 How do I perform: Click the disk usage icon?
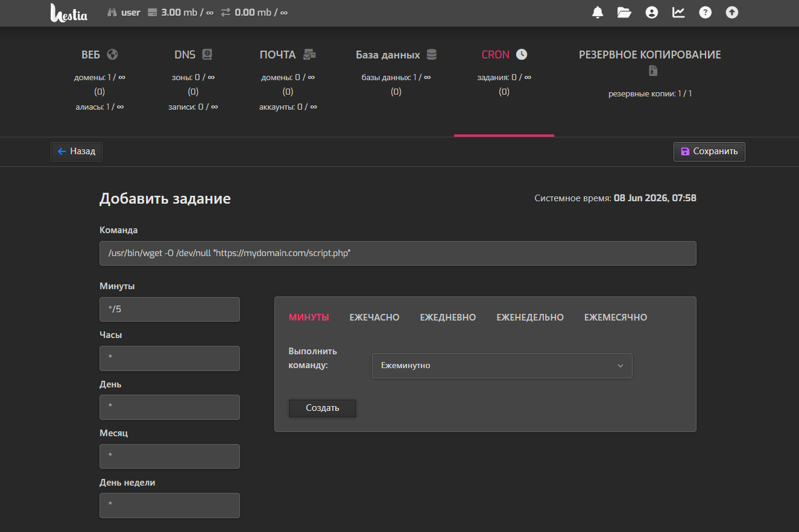point(152,12)
